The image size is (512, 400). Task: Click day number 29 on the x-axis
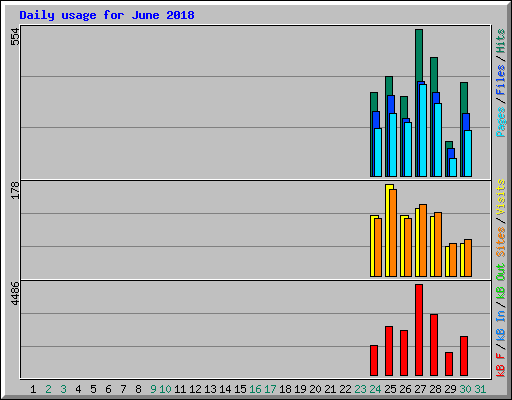450,389
